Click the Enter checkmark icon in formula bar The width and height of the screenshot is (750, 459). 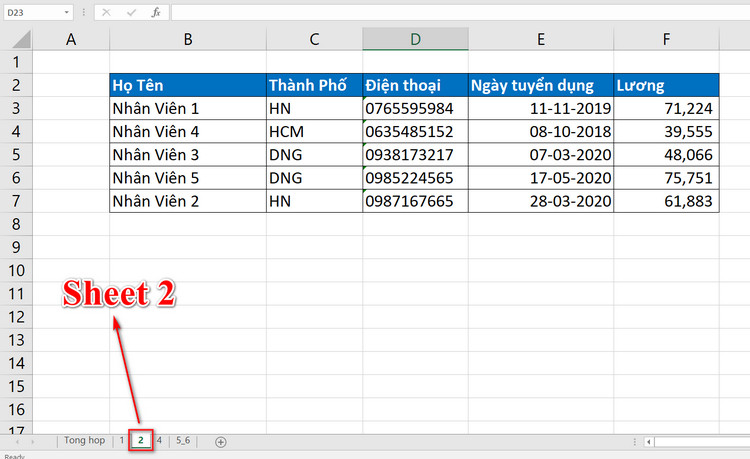click(131, 12)
